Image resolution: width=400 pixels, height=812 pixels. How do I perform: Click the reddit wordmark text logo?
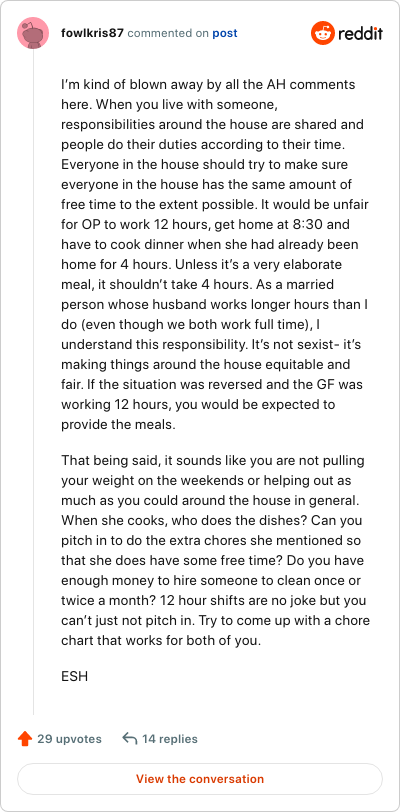coord(361,34)
